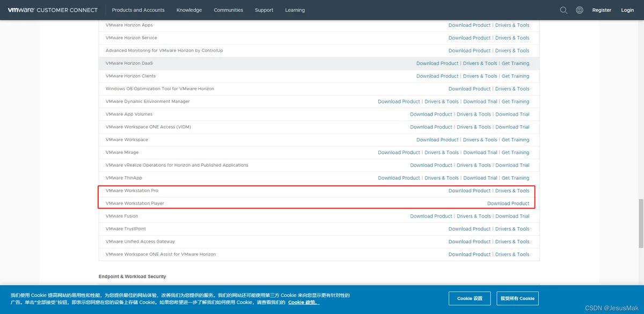Download Product for VMware Workstation Pro
644x314 pixels.
470,191
